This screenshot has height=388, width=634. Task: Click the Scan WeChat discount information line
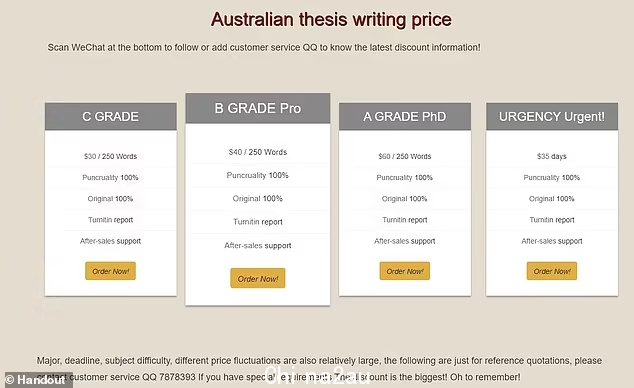[264, 47]
